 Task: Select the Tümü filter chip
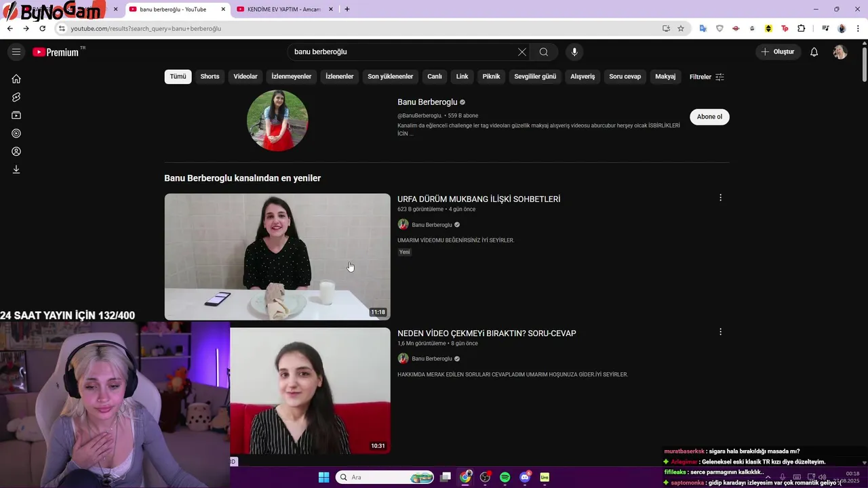pos(178,77)
